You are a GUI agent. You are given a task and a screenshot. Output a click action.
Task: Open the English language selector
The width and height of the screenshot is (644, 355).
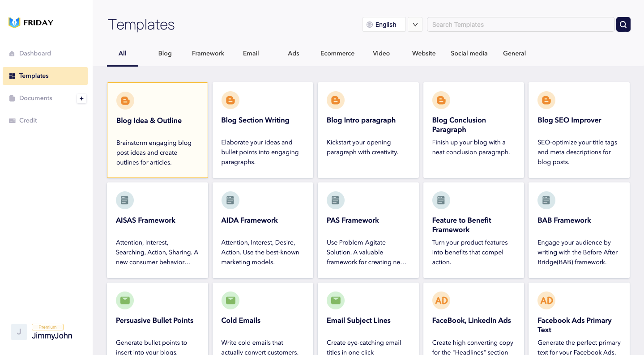[x=384, y=25]
